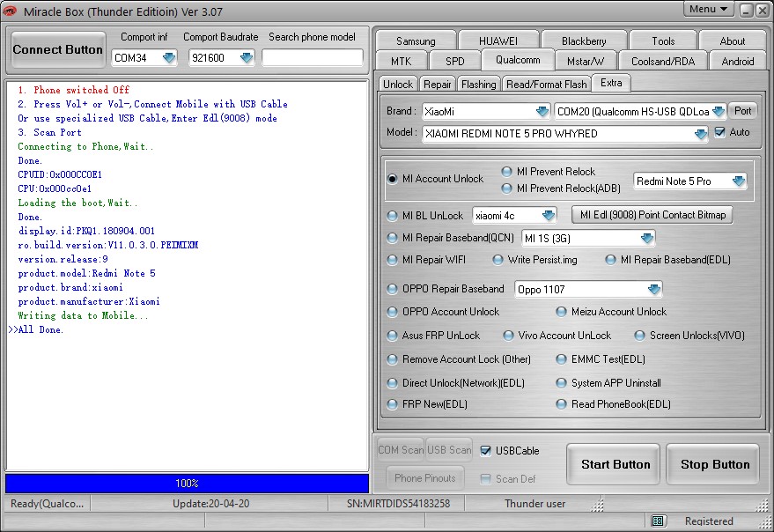This screenshot has height=532, width=774.
Task: Click the 100% blue progress bar
Action: click(187, 483)
